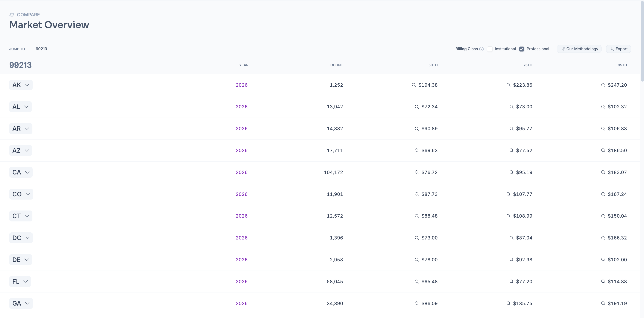
Task: Click the Billing Class info icon
Action: (x=481, y=49)
